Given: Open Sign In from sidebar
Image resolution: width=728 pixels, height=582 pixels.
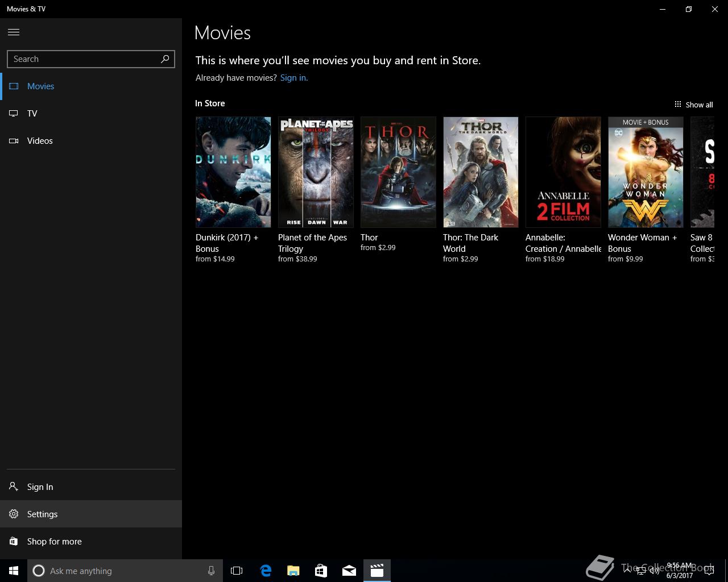Looking at the screenshot, I should click(91, 487).
